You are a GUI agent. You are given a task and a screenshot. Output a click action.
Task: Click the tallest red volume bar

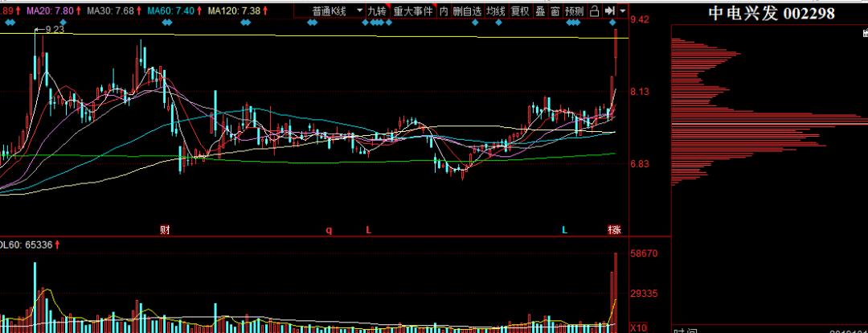pos(616,293)
